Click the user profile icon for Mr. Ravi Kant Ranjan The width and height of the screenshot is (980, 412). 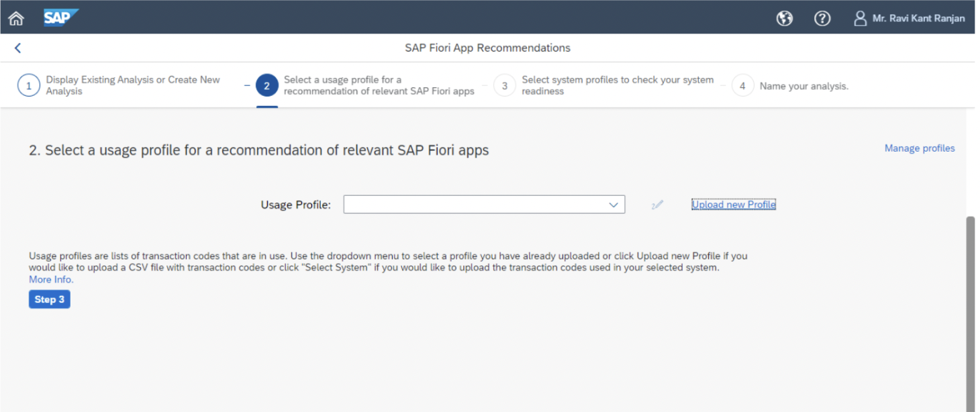coord(860,18)
